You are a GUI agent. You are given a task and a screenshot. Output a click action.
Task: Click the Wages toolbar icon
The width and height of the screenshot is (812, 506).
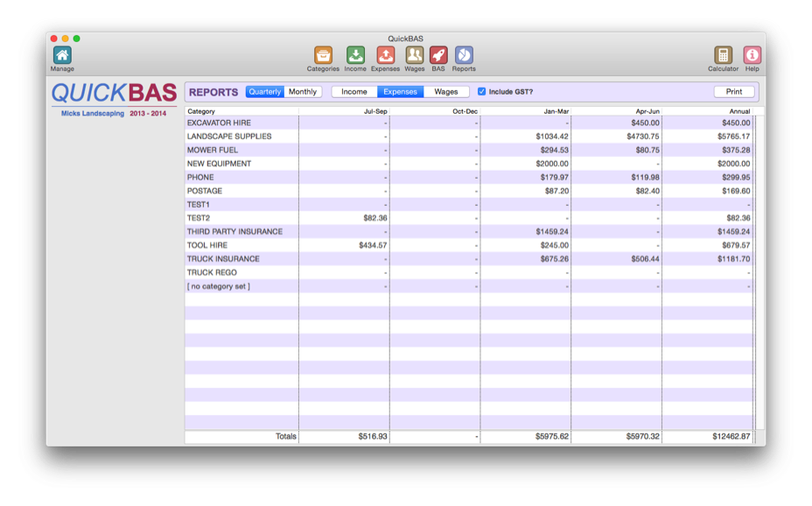(413, 55)
